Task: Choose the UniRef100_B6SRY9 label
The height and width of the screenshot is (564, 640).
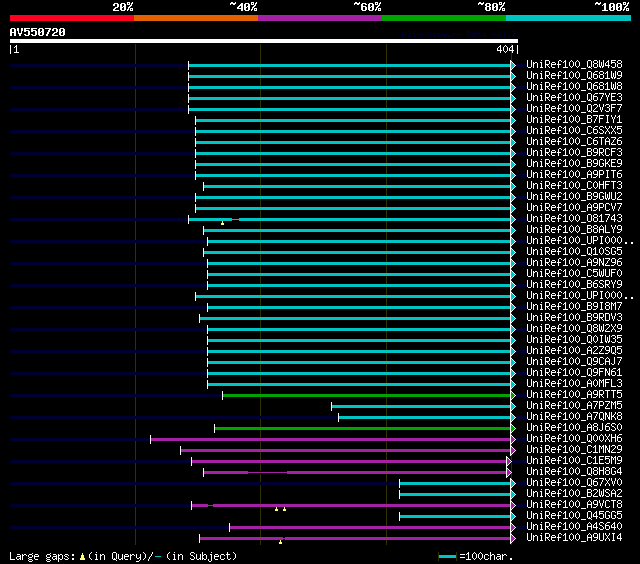Action: 574,285
